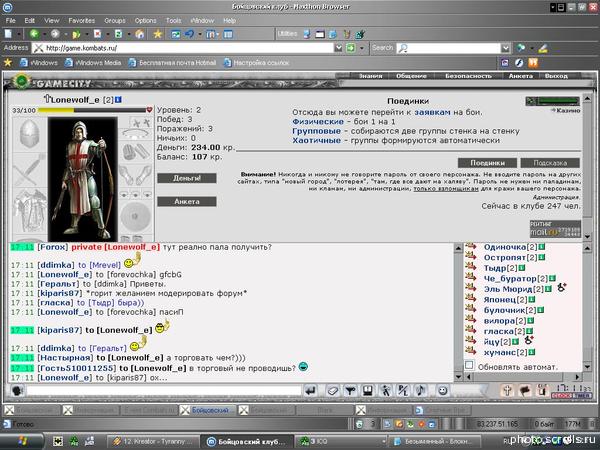Open the Search box dropdown arrow
The width and height of the screenshot is (600, 450).
tap(505, 48)
